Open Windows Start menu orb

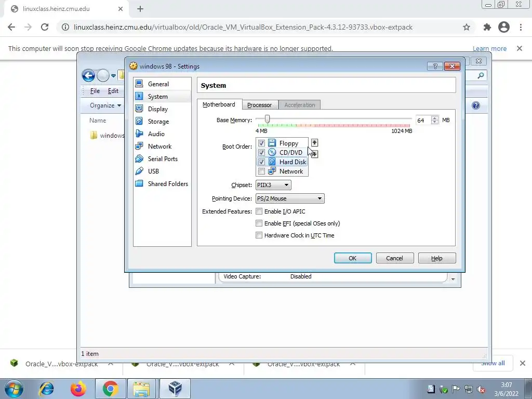[14, 389]
